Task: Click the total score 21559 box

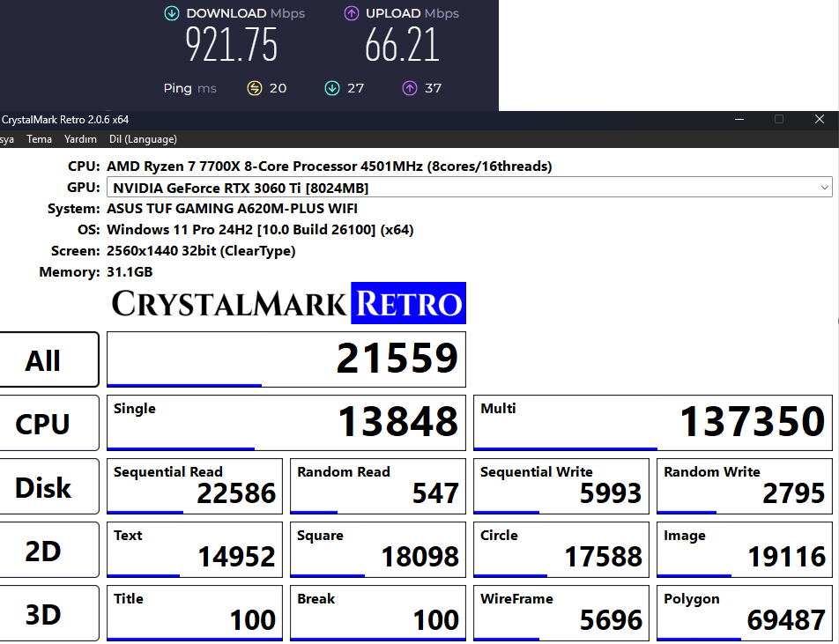Action: [286, 359]
